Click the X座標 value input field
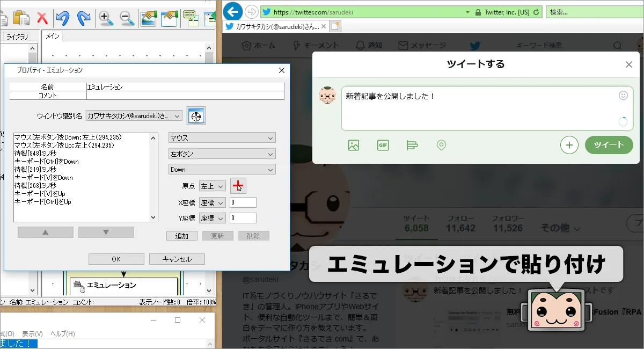The image size is (644, 349). [x=243, y=202]
